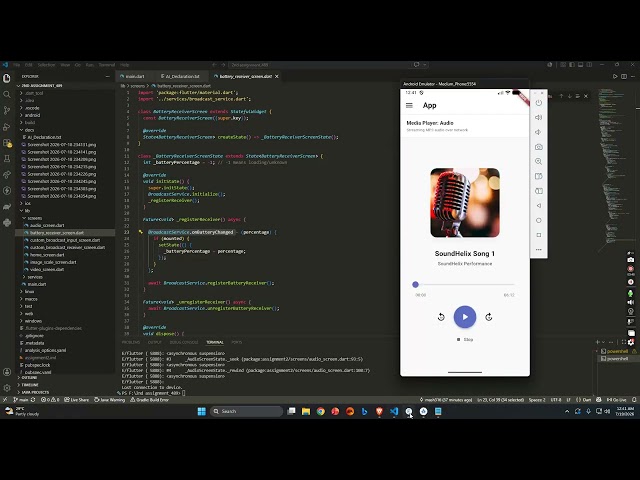Click the emulator zoom magnifier icon
This screenshot has width=640, height=480.
(539, 162)
